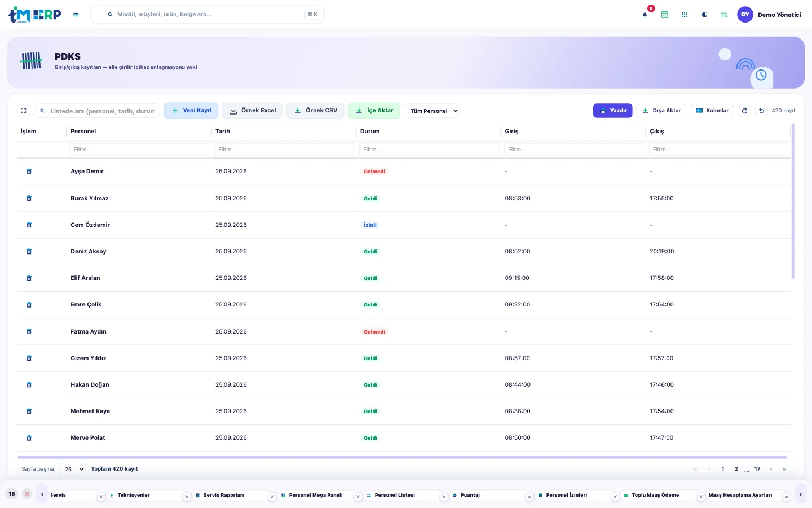
Task: Click the Yazdır print button
Action: tap(613, 111)
